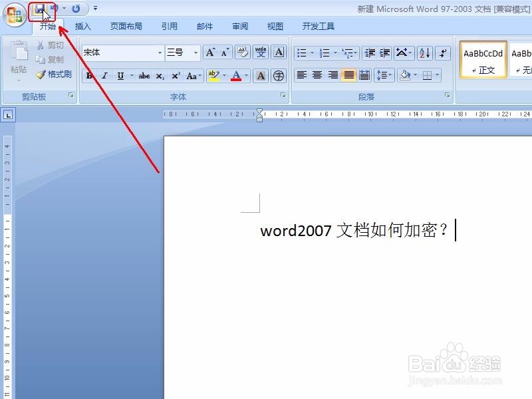
Task: Open highlight color dropdown arrow
Action: 224,76
